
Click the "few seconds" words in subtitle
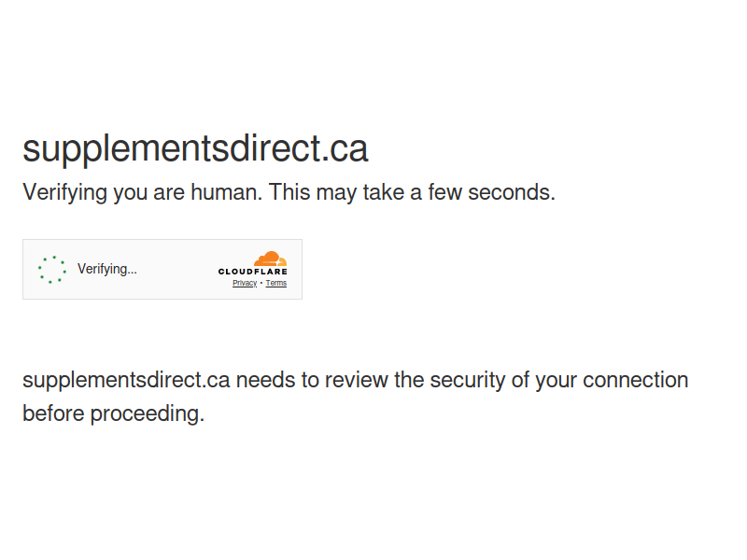point(492,192)
